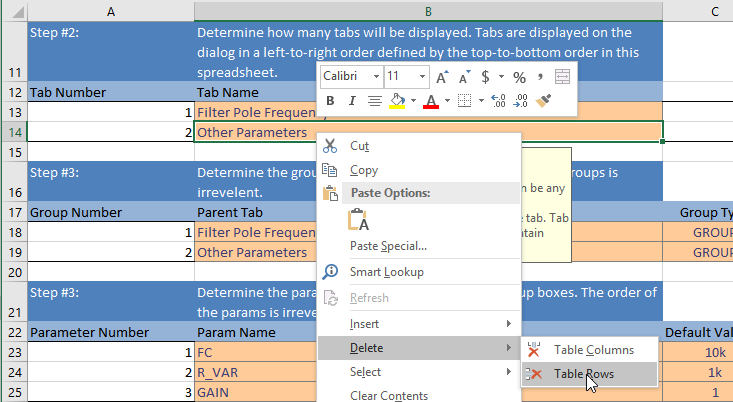Click the Increase Font Size icon
The image size is (733, 402).
pos(441,77)
